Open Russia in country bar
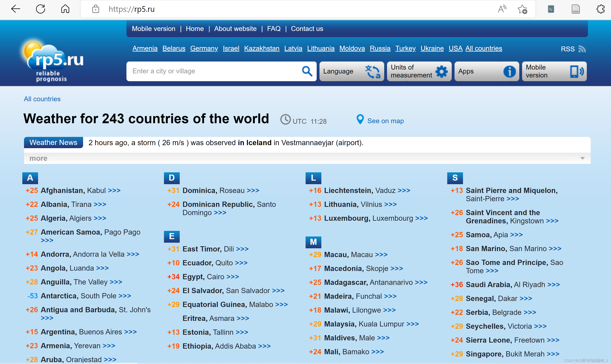The width and height of the screenshot is (611, 364). point(380,48)
